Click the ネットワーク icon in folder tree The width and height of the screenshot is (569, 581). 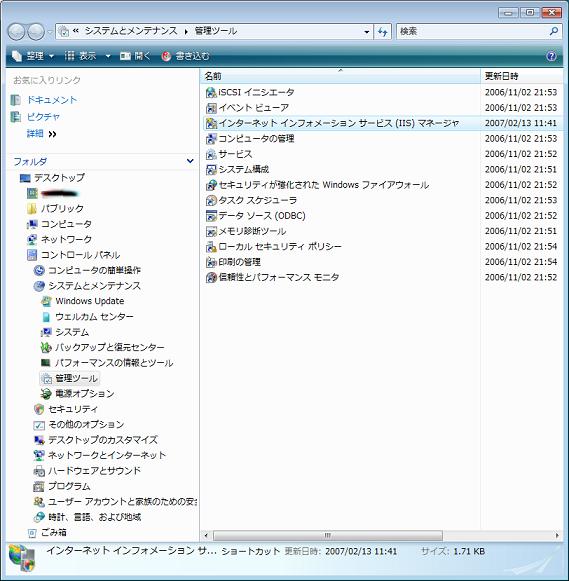coord(32,240)
